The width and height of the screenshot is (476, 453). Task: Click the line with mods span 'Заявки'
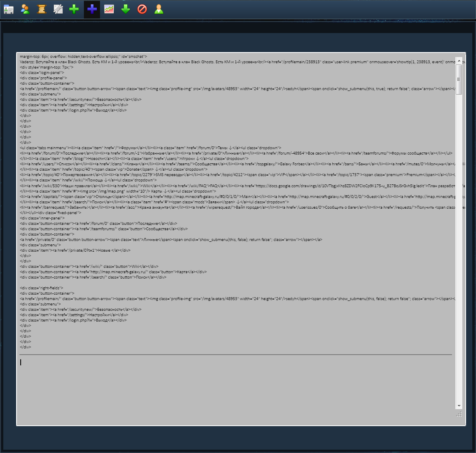155,202
